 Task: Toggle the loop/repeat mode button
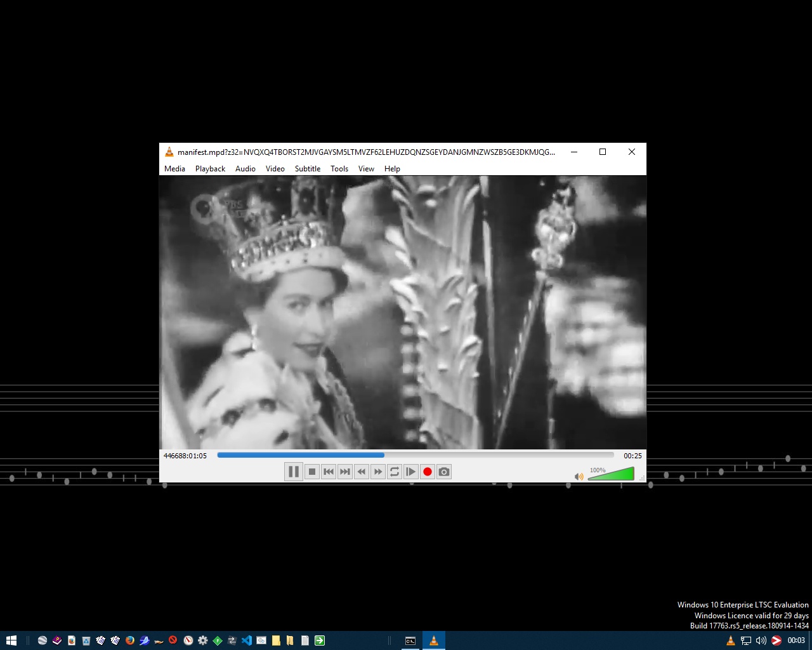coord(394,472)
